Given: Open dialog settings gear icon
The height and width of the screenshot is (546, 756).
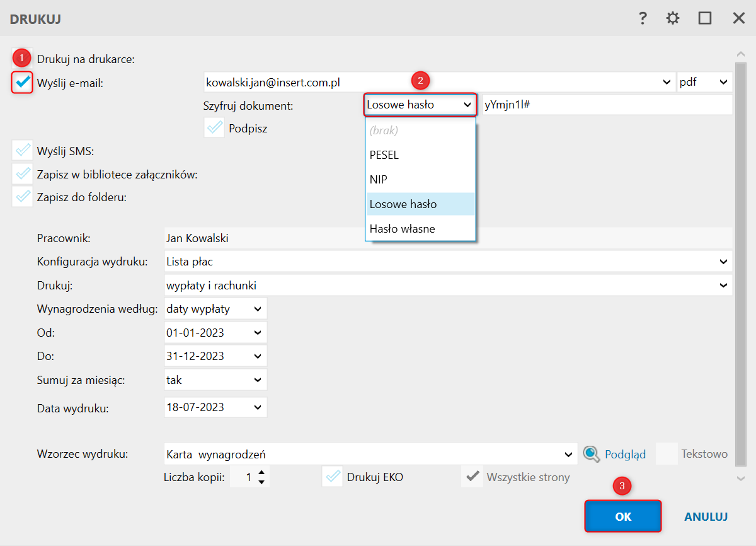Looking at the screenshot, I should click(673, 18).
